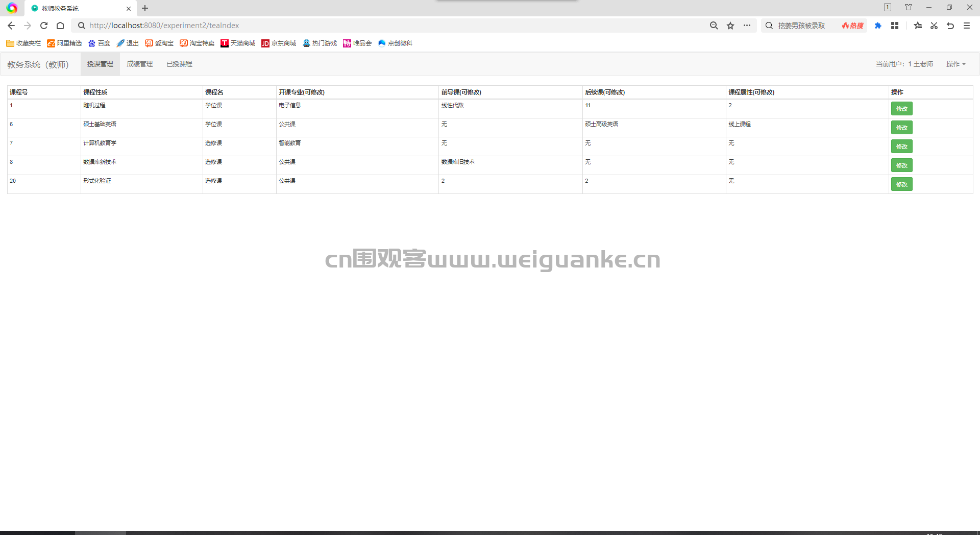Select the 线性代数 cell
The width and height of the screenshot is (980, 535).
pyautogui.click(x=510, y=109)
